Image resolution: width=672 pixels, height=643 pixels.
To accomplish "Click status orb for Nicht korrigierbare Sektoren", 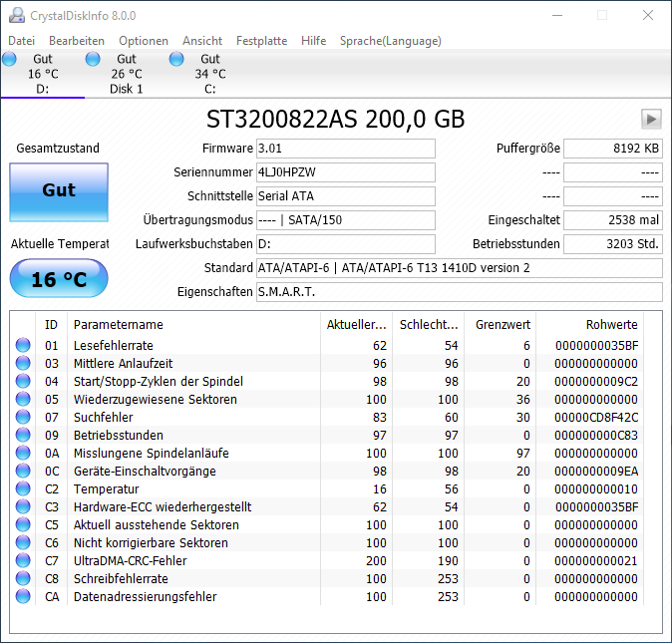I will pyautogui.click(x=23, y=542).
